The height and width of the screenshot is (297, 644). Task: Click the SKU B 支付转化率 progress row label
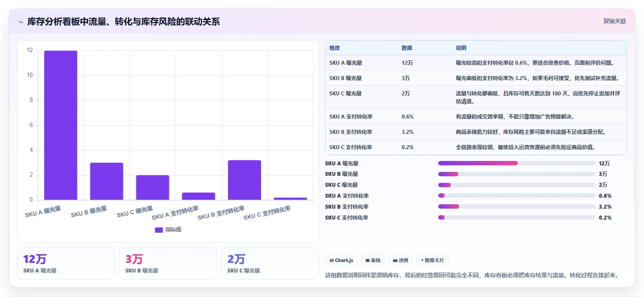click(x=347, y=207)
